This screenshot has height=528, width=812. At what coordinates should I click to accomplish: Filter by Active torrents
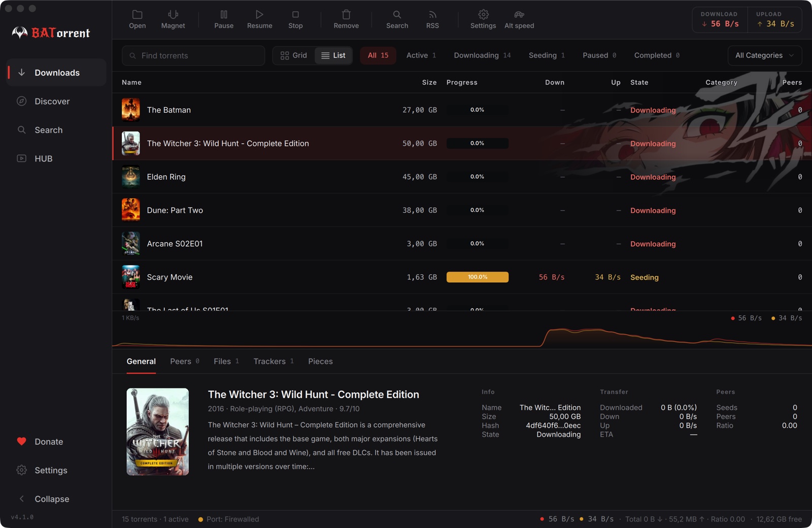[421, 55]
